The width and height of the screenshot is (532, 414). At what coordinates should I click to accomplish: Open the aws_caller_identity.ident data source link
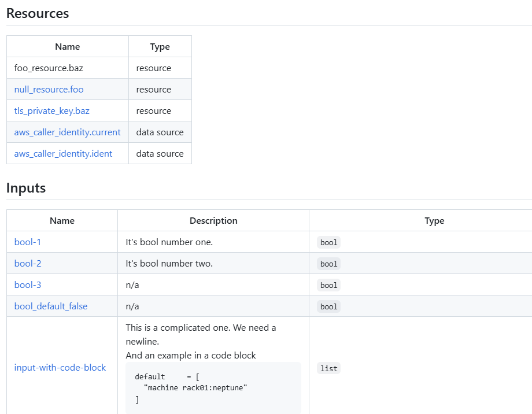pyautogui.click(x=62, y=153)
